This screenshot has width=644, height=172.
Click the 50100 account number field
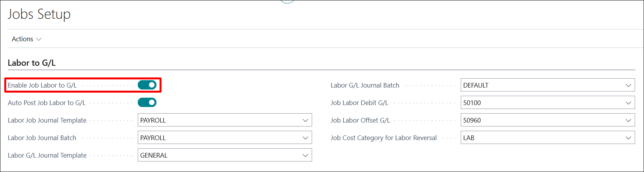tap(472, 103)
